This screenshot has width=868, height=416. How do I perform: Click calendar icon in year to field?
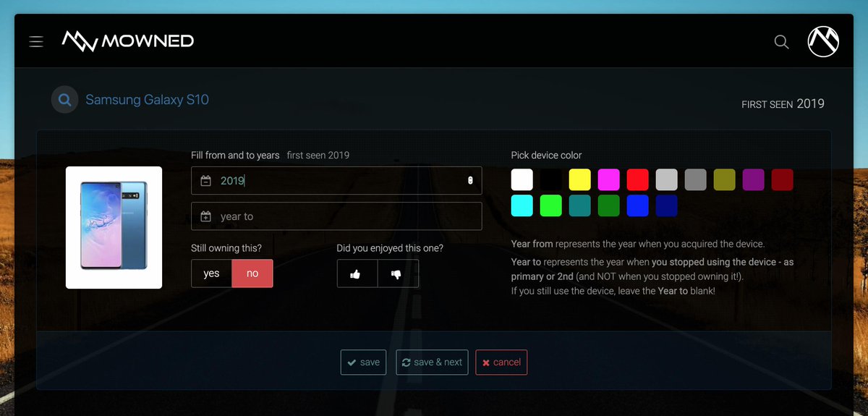(205, 216)
